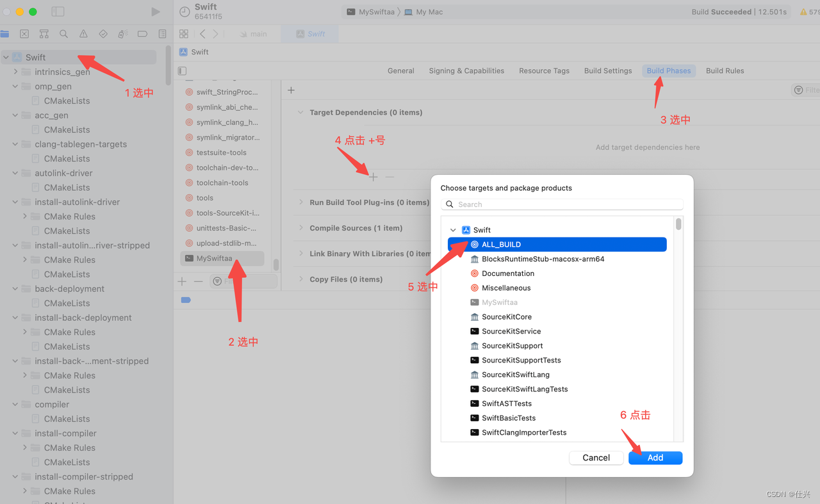
Task: Open the Report navigator icon
Action: 162,34
